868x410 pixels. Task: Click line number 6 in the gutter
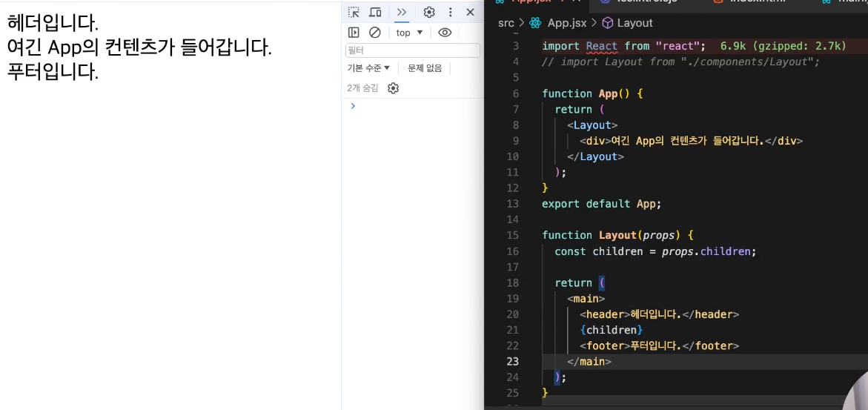(x=516, y=93)
